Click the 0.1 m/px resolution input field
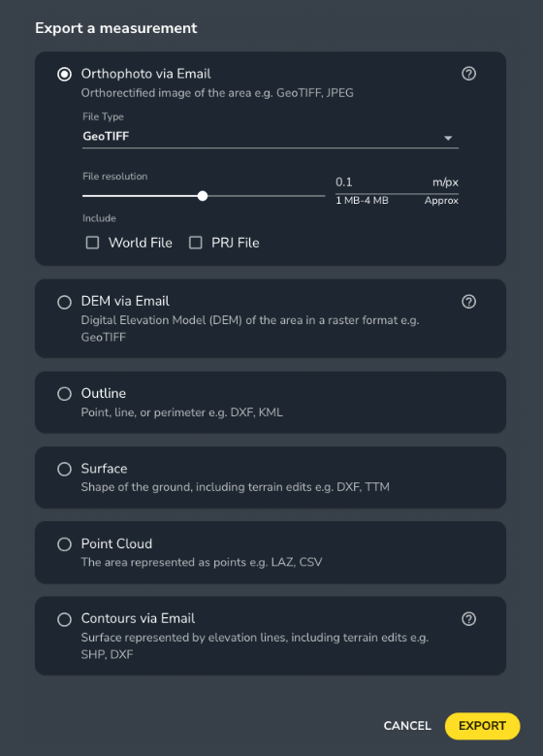The height and width of the screenshot is (756, 543). [397, 182]
